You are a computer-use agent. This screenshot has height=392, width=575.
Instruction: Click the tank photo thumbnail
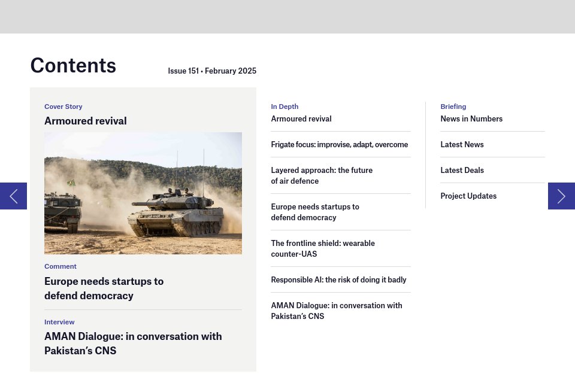point(143,193)
